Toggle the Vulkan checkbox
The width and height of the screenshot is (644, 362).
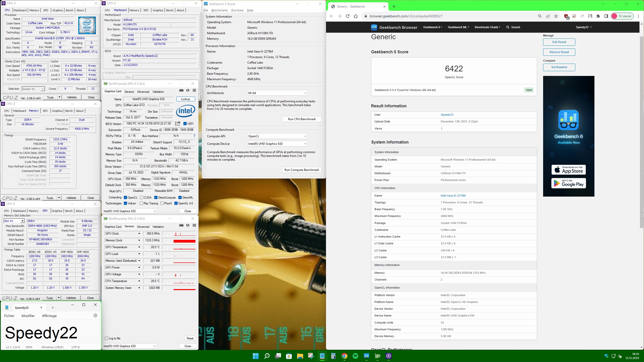click(x=125, y=203)
